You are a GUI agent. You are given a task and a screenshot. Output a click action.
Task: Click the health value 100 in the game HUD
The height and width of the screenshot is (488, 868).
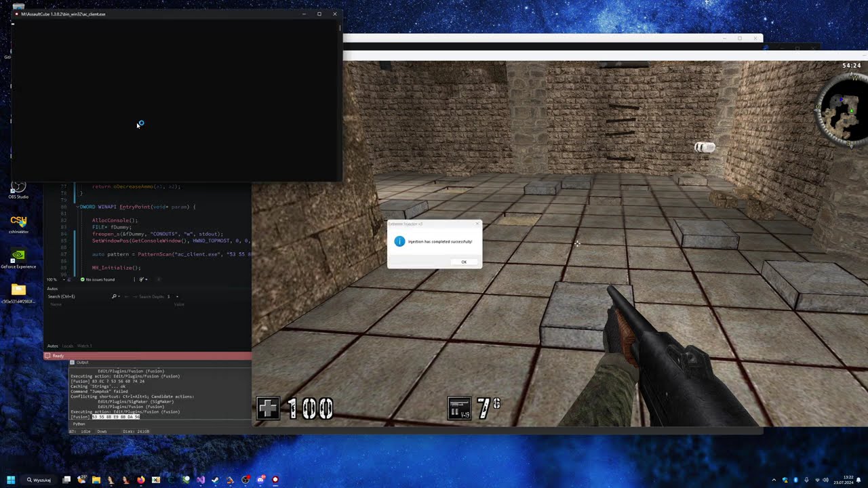pyautogui.click(x=311, y=409)
